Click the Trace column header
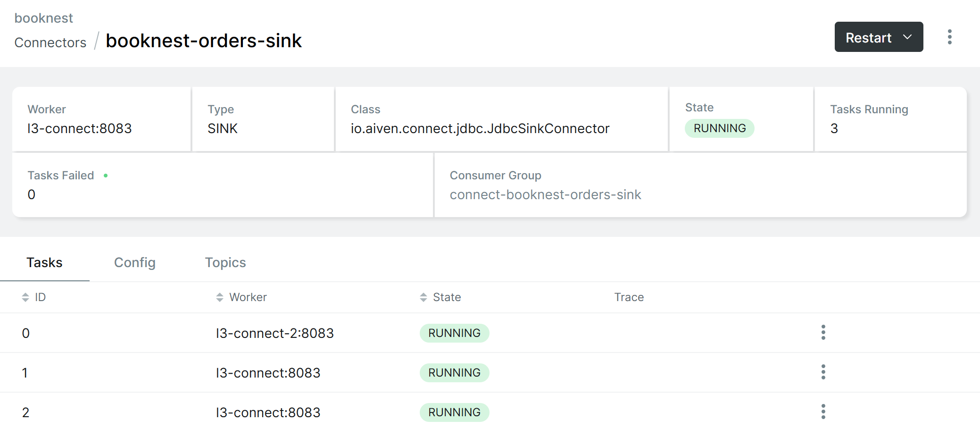Image resolution: width=980 pixels, height=437 pixels. [629, 297]
